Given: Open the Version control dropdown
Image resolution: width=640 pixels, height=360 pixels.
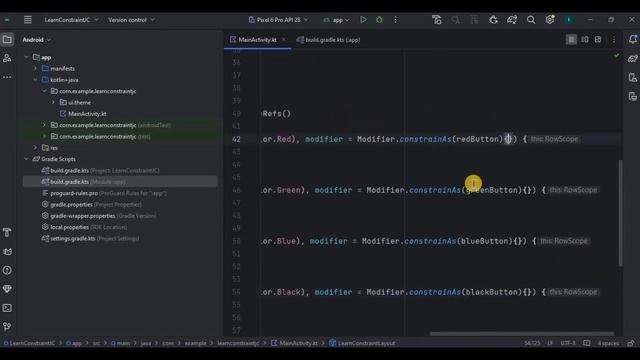Looking at the screenshot, I should pyautogui.click(x=131, y=20).
